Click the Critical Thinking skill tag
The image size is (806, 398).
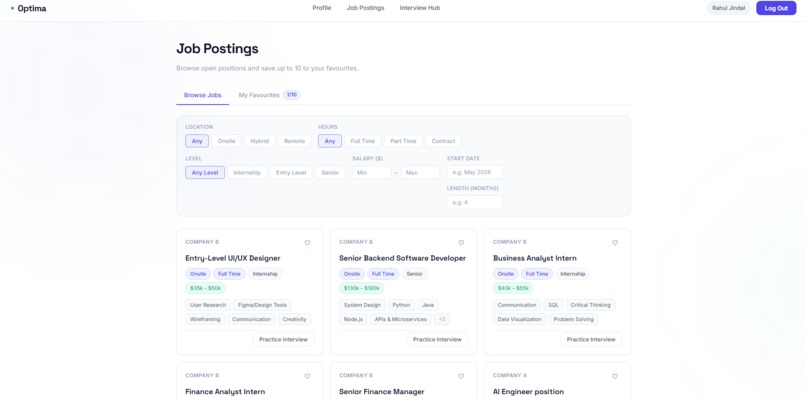pyautogui.click(x=591, y=305)
